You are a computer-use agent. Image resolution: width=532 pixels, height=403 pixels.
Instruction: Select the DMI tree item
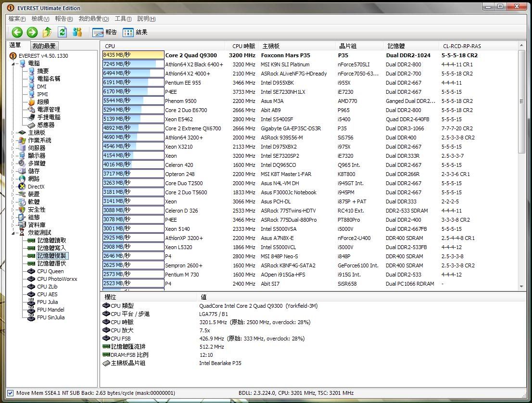tap(41, 87)
